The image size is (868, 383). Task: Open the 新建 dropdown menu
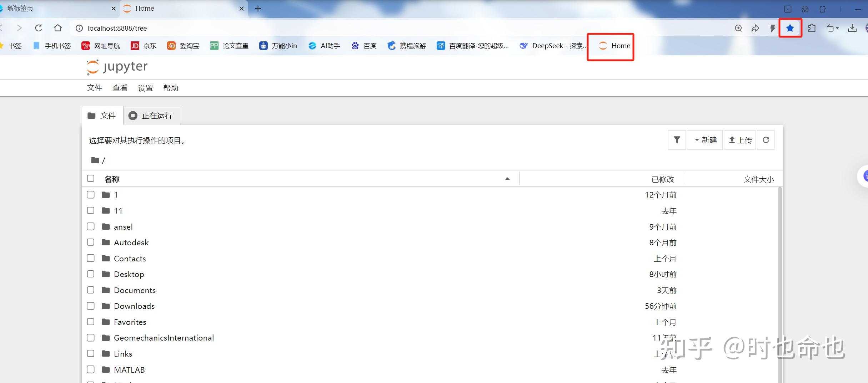click(705, 140)
